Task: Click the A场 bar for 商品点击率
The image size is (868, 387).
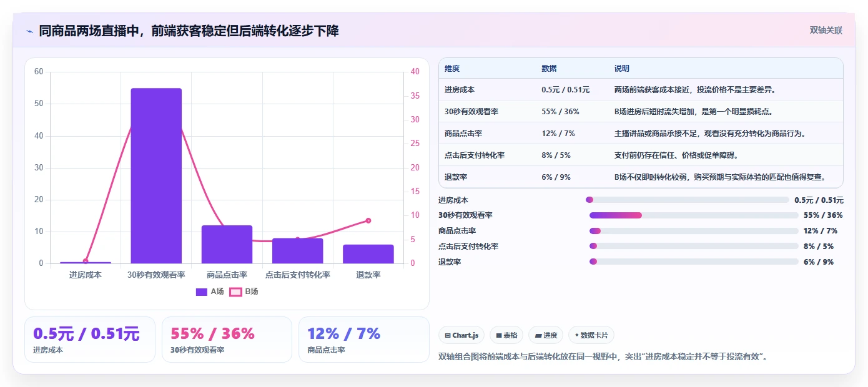Action: click(x=227, y=244)
